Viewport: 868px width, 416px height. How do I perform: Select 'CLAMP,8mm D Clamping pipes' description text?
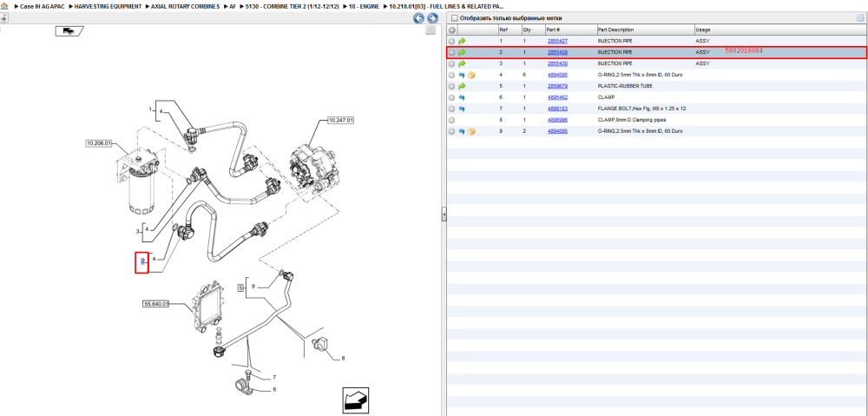632,120
